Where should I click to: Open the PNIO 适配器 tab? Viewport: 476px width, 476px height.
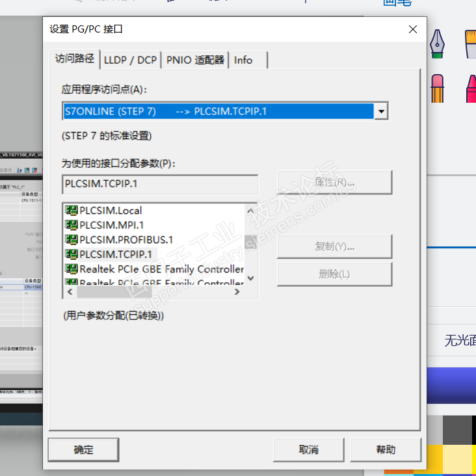pyautogui.click(x=195, y=60)
